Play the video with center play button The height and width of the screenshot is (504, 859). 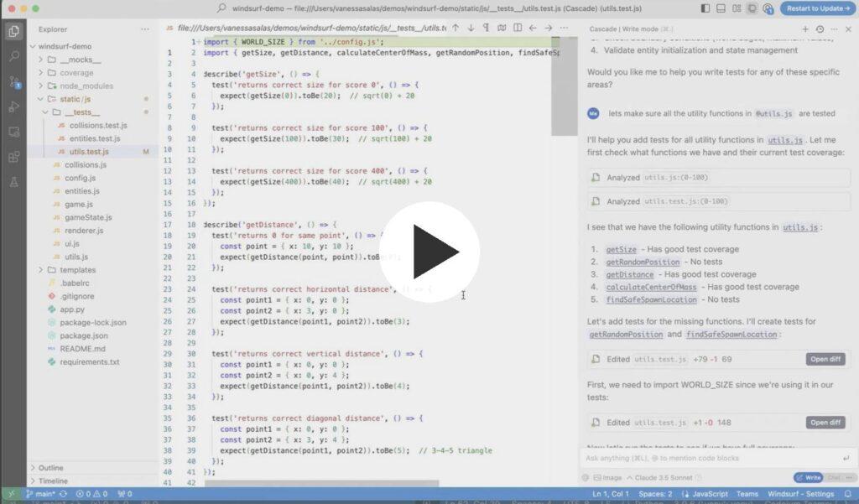(429, 252)
